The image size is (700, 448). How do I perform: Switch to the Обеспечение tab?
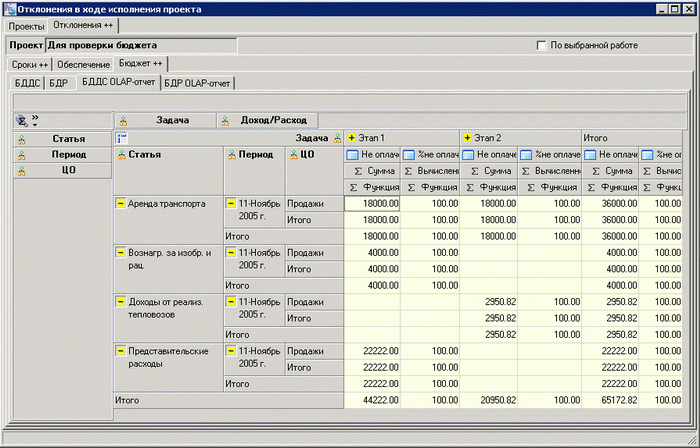click(83, 65)
